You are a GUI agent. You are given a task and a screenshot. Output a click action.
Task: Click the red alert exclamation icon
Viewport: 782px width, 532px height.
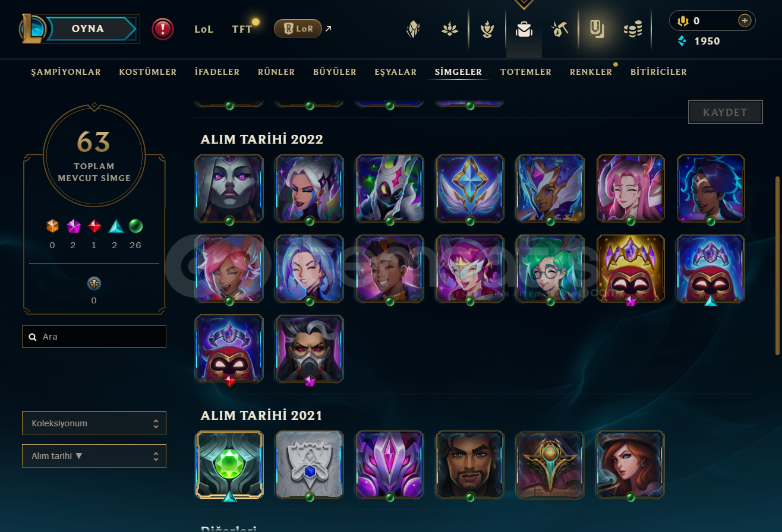coord(163,28)
